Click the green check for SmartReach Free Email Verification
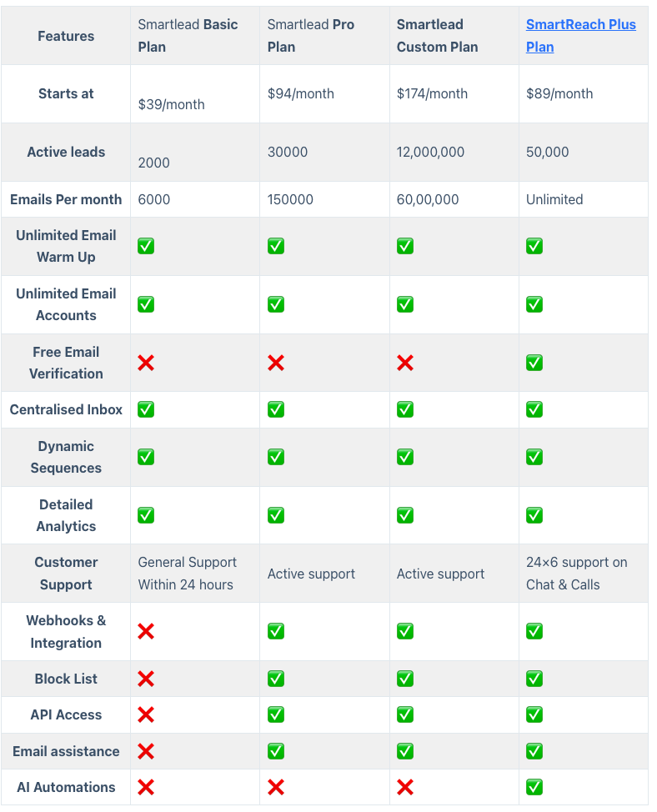This screenshot has width=657, height=812. pos(534,363)
